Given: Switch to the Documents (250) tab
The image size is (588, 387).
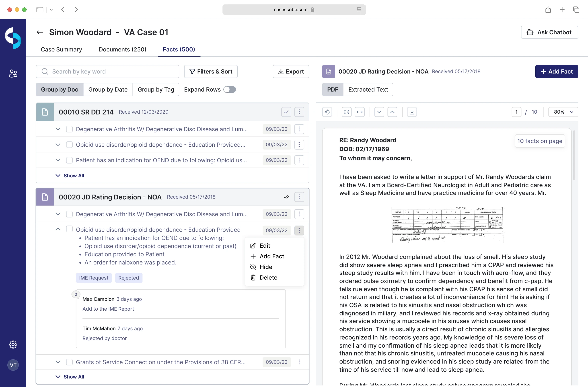Looking at the screenshot, I should tap(122, 49).
